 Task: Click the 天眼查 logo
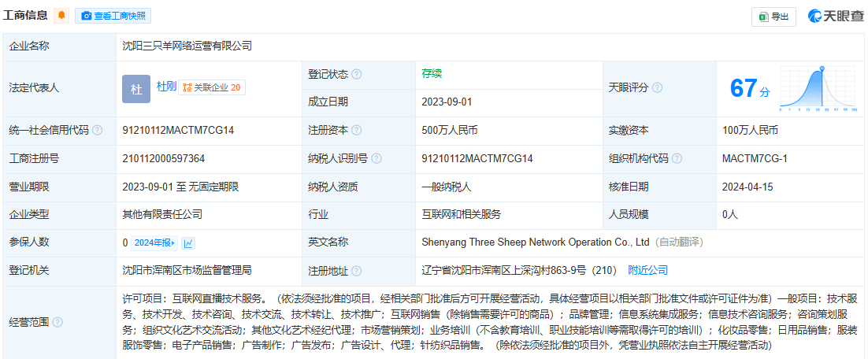tap(836, 17)
